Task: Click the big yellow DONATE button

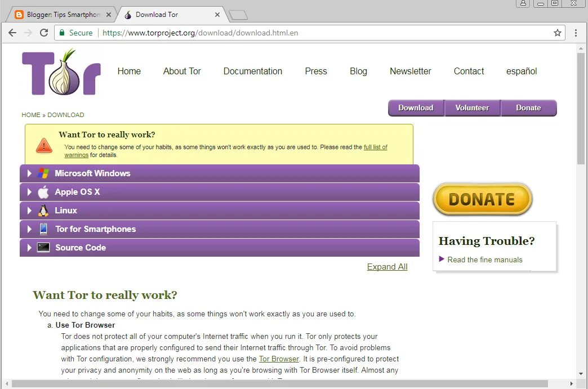Action: pos(482,199)
